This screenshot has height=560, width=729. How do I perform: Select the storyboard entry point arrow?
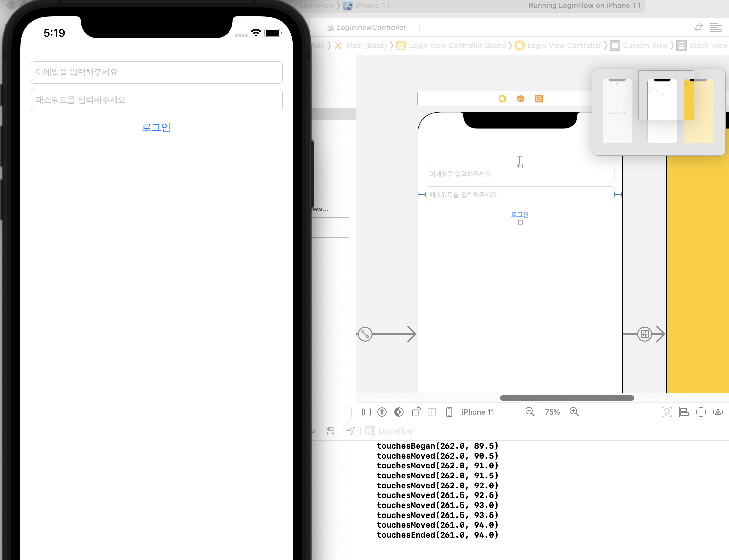387,334
